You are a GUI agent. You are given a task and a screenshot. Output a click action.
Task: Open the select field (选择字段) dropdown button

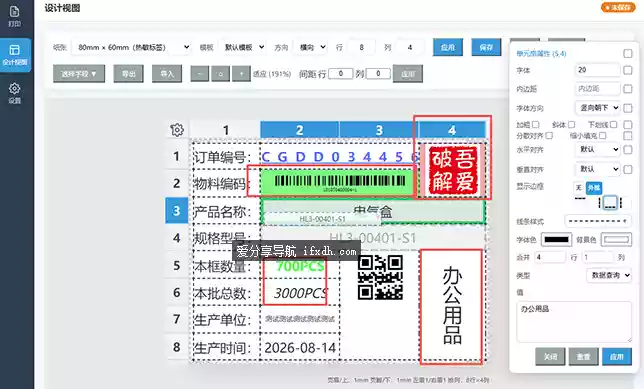click(x=79, y=74)
